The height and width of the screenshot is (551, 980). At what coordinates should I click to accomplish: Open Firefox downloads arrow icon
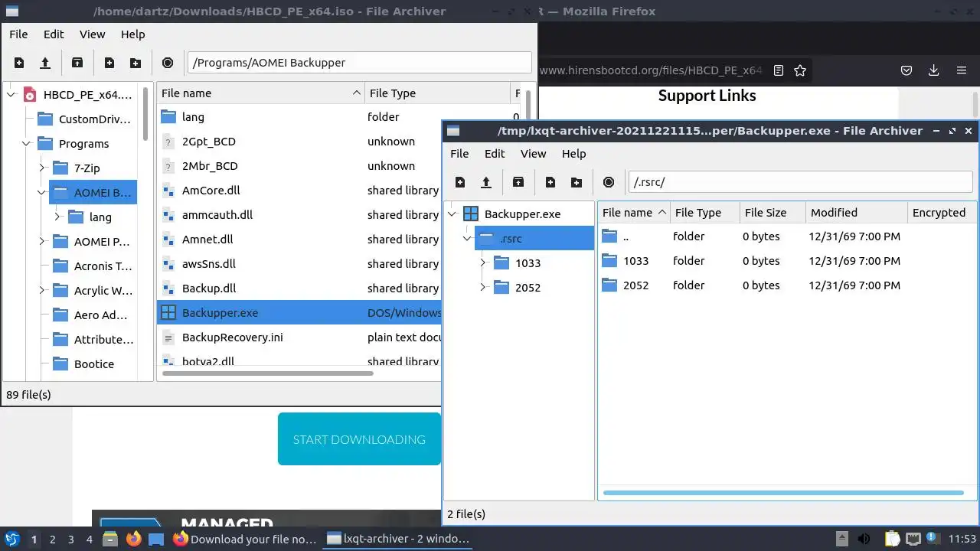point(934,70)
